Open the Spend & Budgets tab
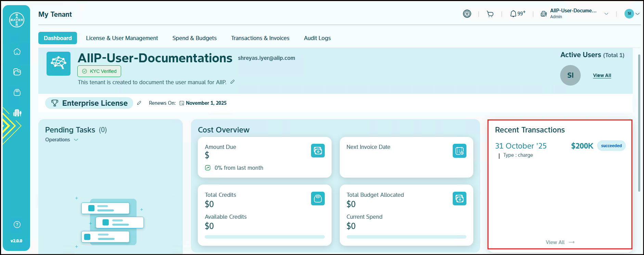Viewport: 644px width, 255px height. coord(194,38)
